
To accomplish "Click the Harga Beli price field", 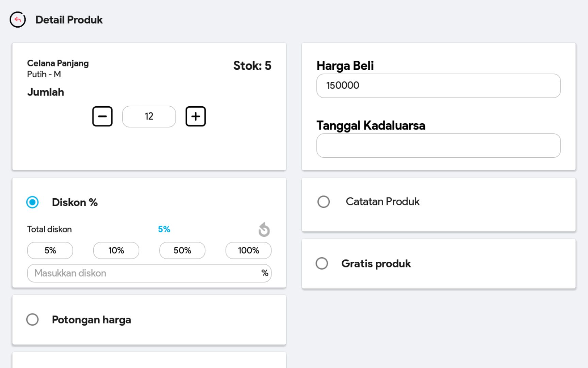I will [x=438, y=86].
